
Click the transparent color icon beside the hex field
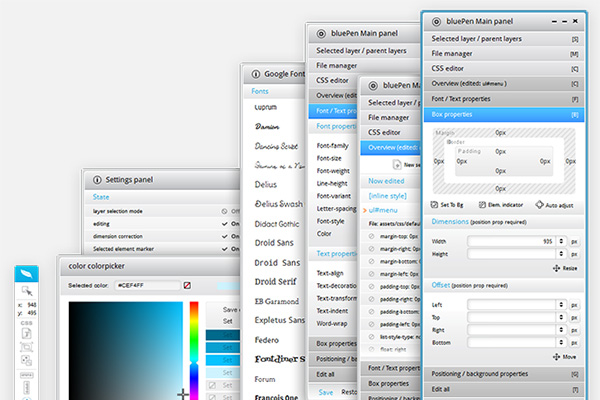coord(187,286)
